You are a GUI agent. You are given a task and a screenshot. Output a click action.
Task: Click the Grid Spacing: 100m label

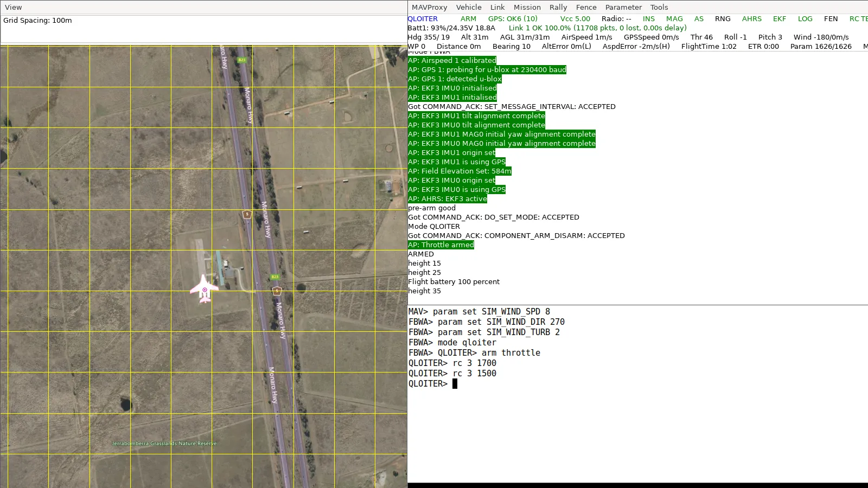[37, 21]
